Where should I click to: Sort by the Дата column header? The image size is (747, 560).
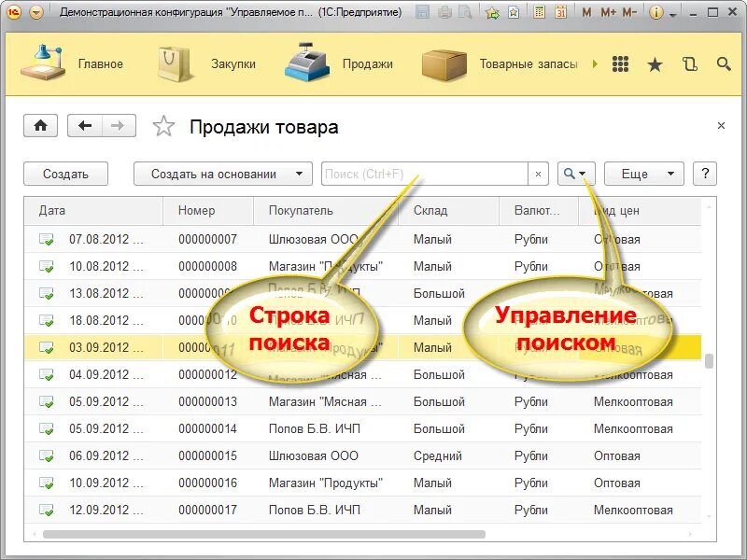[x=94, y=211]
